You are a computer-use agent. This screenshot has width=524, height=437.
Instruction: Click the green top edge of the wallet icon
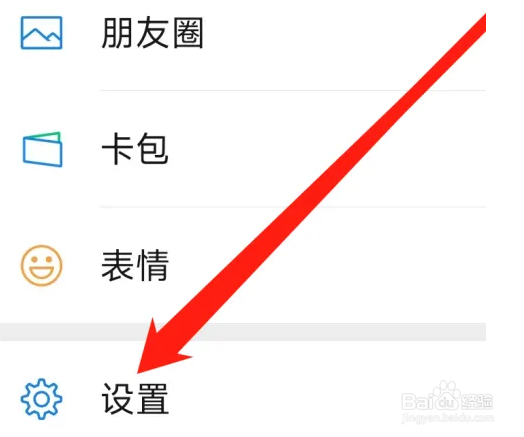pos(42,135)
